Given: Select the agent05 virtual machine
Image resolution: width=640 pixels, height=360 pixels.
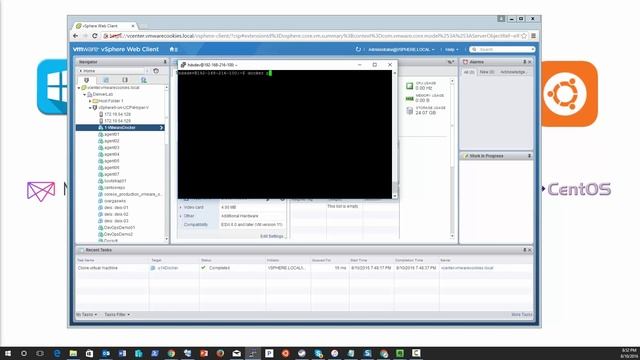Looking at the screenshot, I should (x=109, y=161).
